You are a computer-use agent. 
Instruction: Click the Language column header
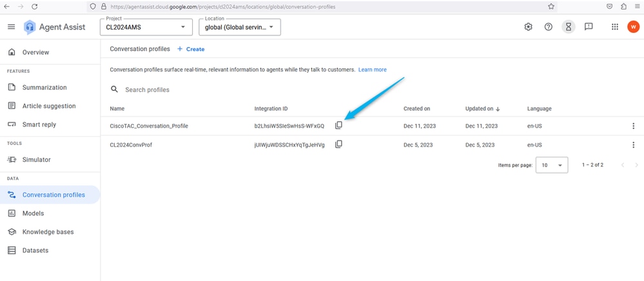pos(540,108)
